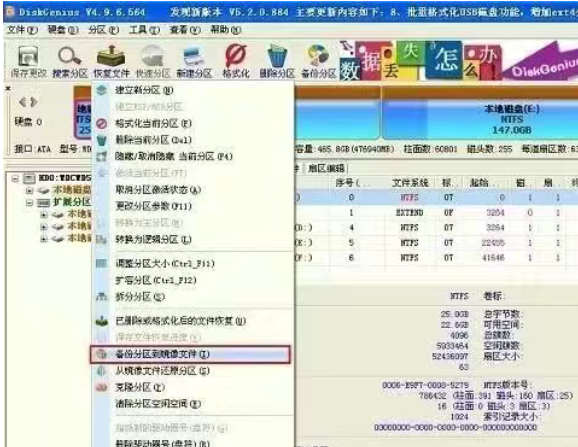The height and width of the screenshot is (447, 578).
Task: Collapse the 扩展分区 tree node
Action: 29,203
